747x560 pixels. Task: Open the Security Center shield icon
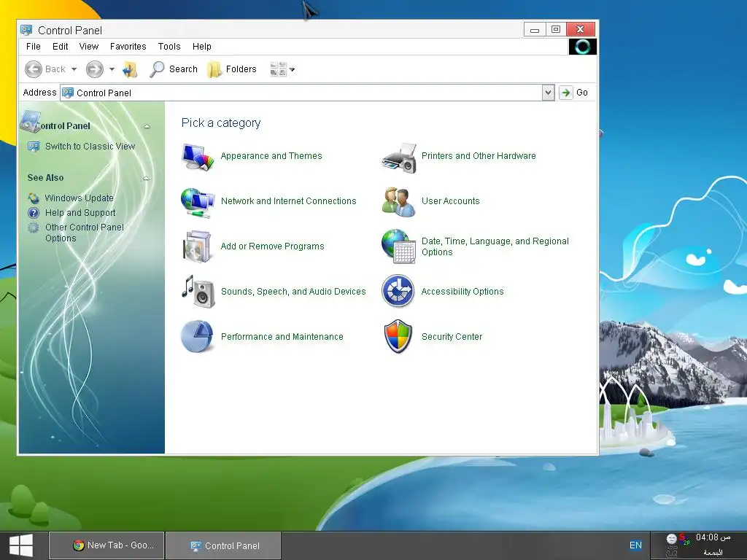[398, 337]
